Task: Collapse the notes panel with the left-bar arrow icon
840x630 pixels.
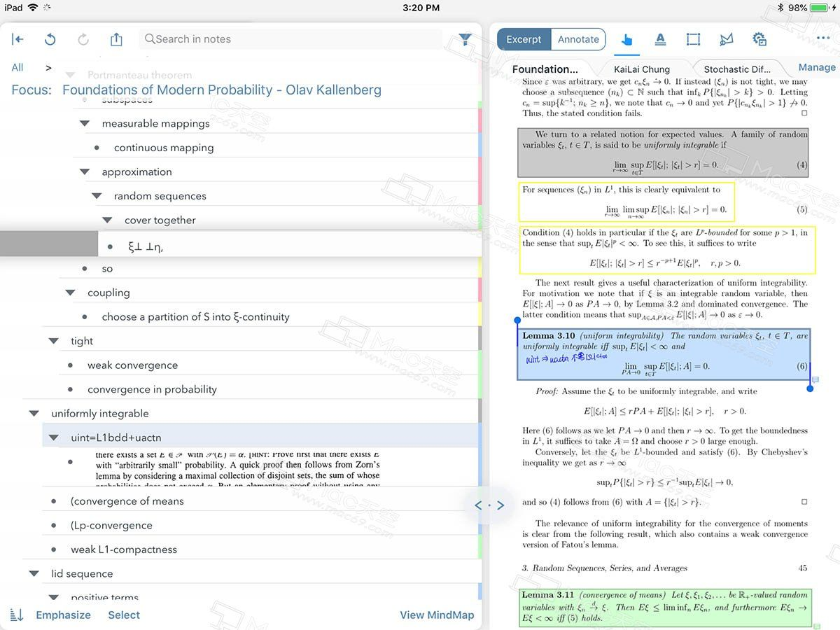Action: point(17,39)
